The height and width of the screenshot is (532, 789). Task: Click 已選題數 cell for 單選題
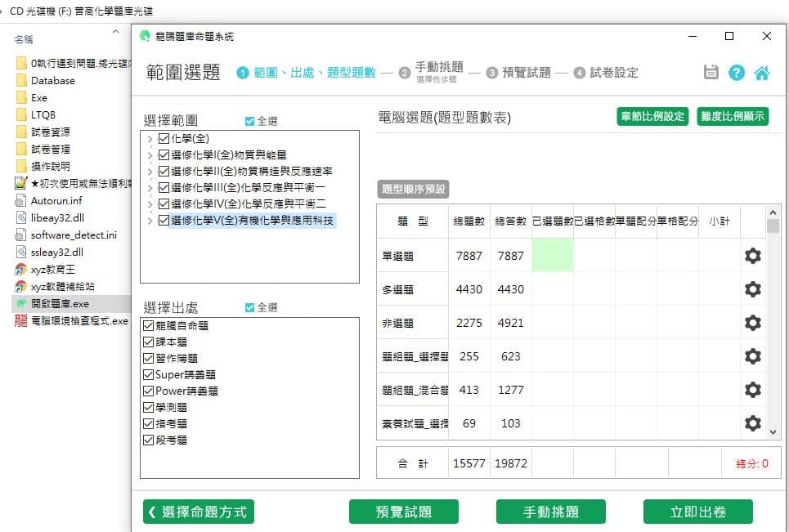[553, 256]
